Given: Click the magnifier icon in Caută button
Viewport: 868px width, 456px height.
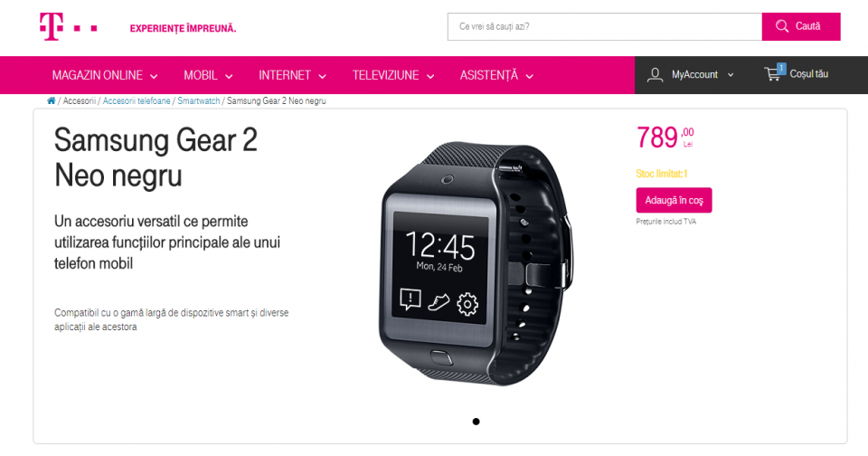Looking at the screenshot, I should (x=781, y=26).
